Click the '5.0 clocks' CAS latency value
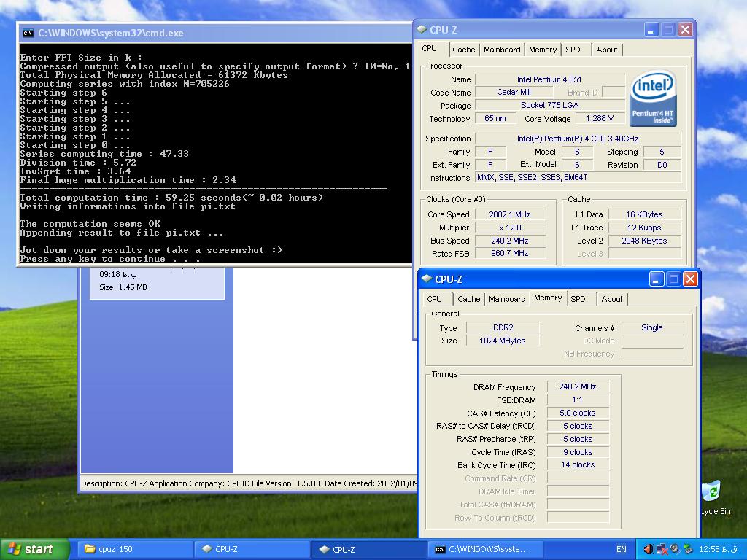Viewport: 747px width, 560px height. tap(578, 413)
